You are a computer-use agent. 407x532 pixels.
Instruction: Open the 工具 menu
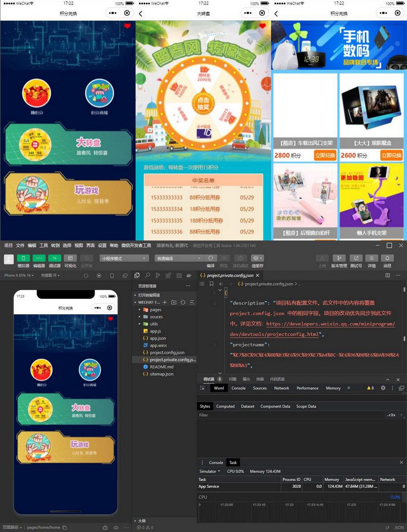(43, 245)
